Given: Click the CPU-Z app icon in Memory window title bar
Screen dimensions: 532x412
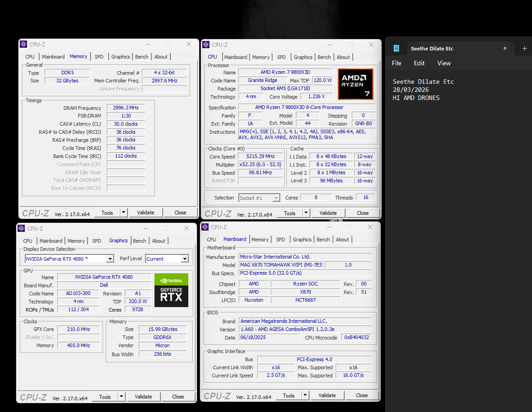Looking at the screenshot, I should (x=23, y=44).
